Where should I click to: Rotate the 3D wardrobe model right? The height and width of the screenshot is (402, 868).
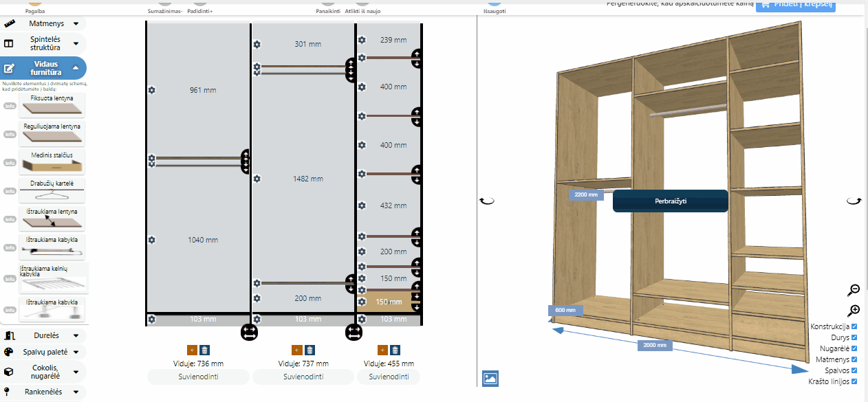(854, 201)
